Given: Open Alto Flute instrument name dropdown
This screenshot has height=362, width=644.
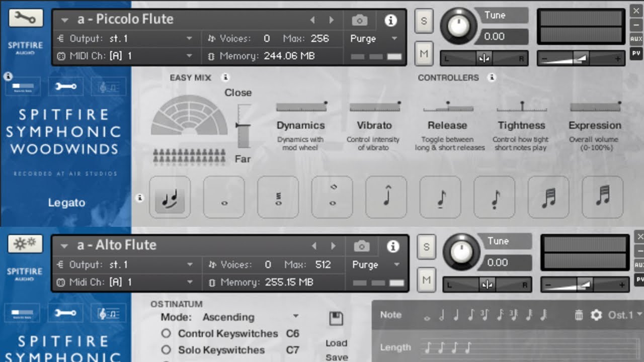Looking at the screenshot, I should click(64, 246).
